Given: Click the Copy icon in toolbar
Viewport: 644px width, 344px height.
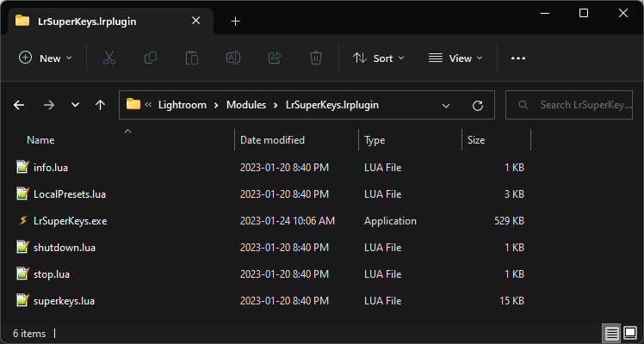Looking at the screenshot, I should pyautogui.click(x=151, y=58).
